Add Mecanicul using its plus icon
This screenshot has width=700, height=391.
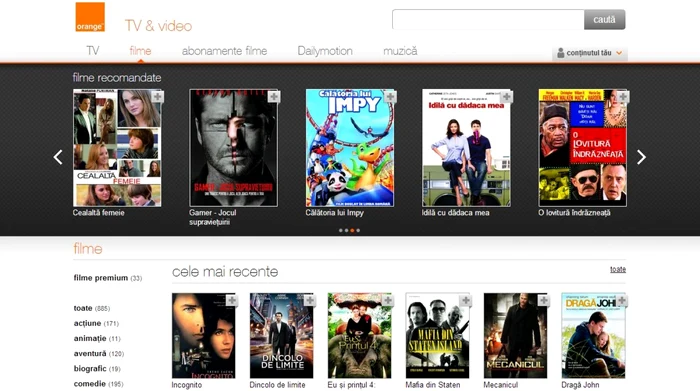click(543, 300)
